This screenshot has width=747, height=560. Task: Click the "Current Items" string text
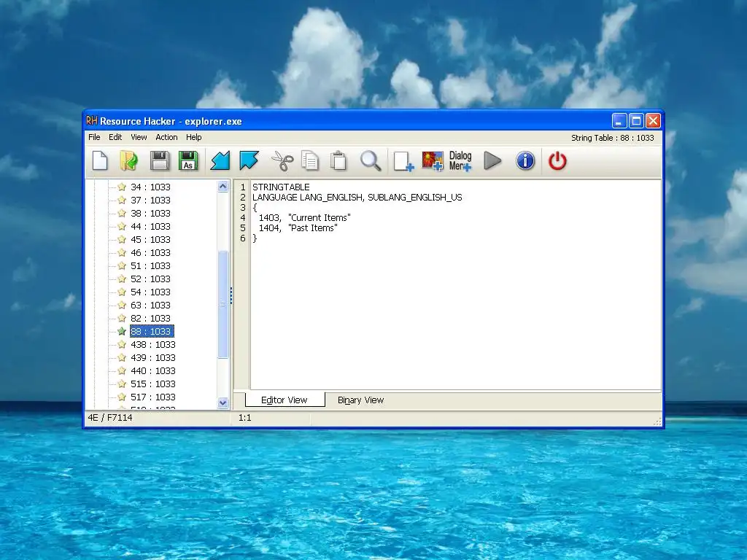(320, 217)
